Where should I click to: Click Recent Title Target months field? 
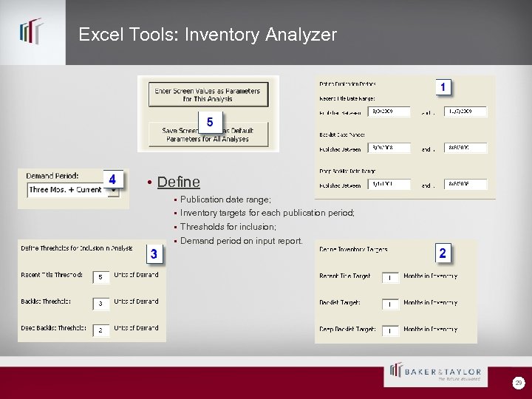pyautogui.click(x=390, y=278)
